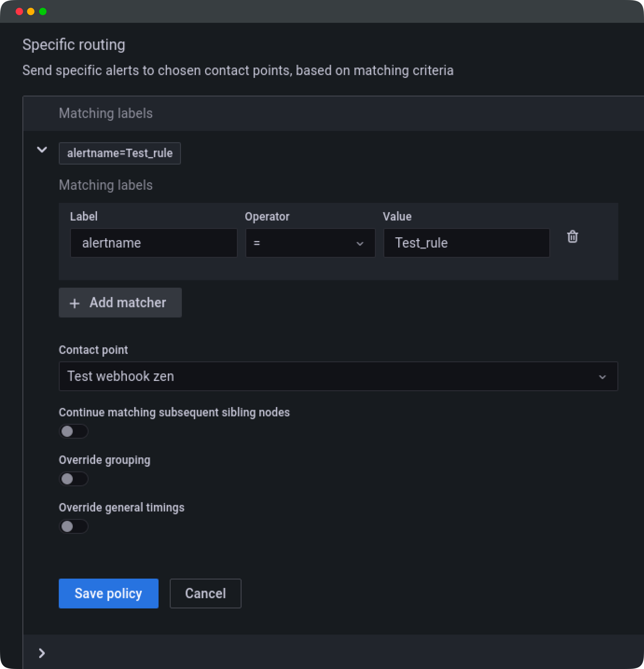Screen dimensions: 644x669
Task: Minimize window using yellow button
Action: pyautogui.click(x=31, y=12)
